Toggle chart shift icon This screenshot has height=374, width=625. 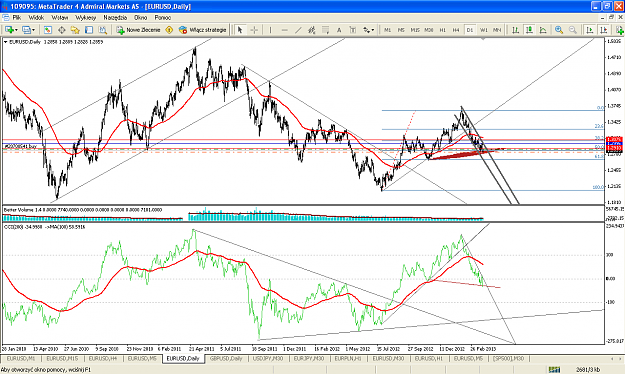(604, 30)
